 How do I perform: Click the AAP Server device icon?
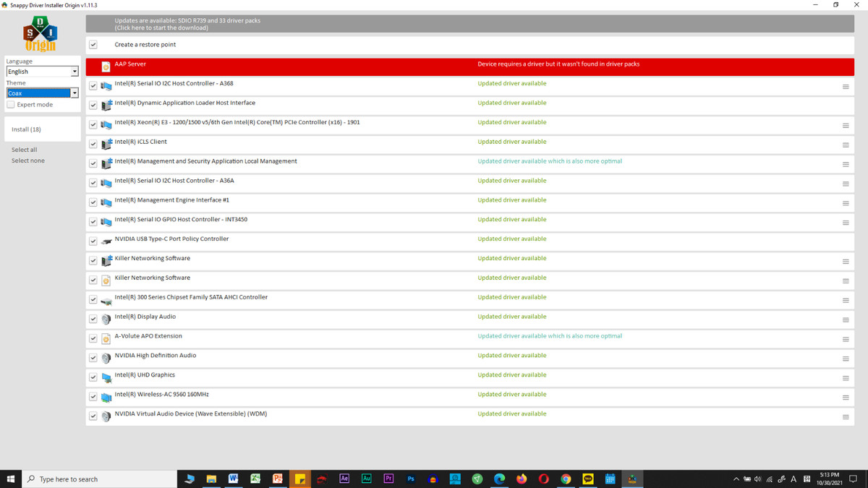coord(106,67)
